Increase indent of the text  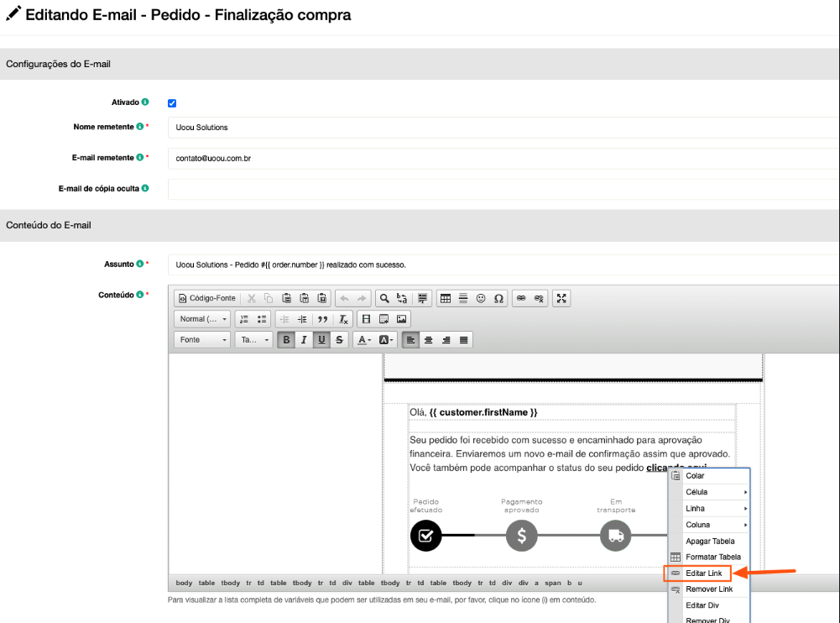coord(302,319)
